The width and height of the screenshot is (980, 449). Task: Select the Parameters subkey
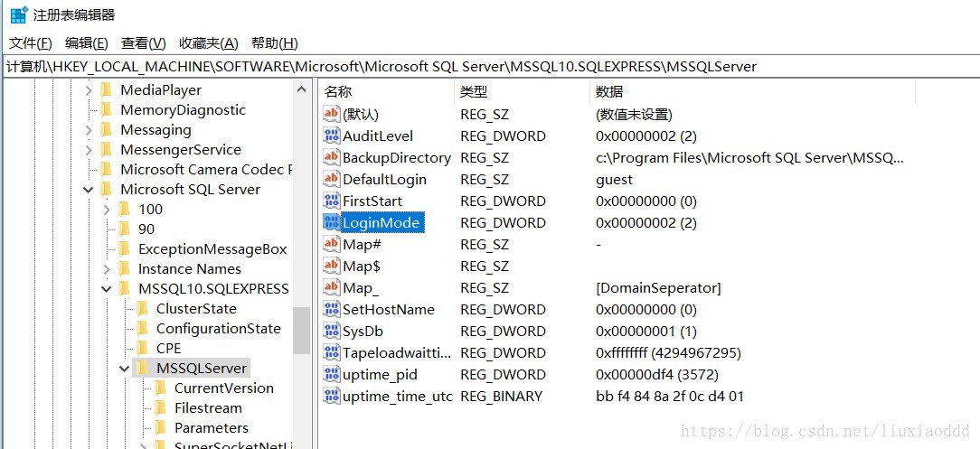212,427
